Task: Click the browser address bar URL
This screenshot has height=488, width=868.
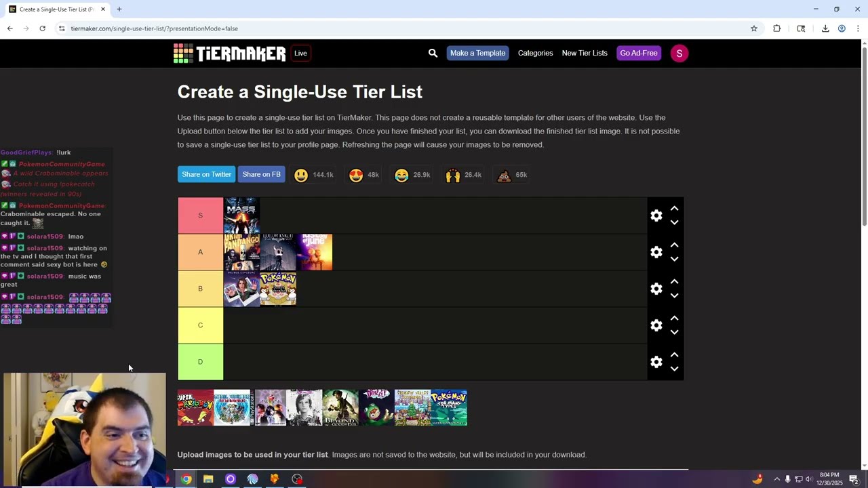Action: point(154,28)
